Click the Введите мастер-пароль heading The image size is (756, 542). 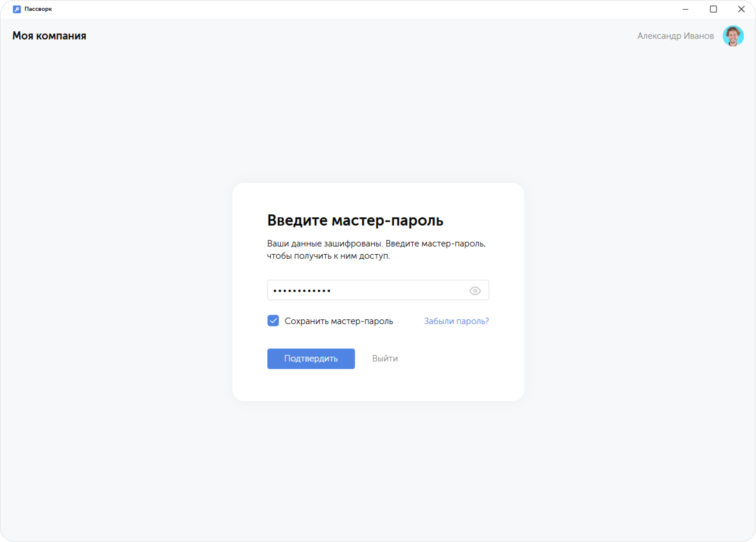point(355,220)
